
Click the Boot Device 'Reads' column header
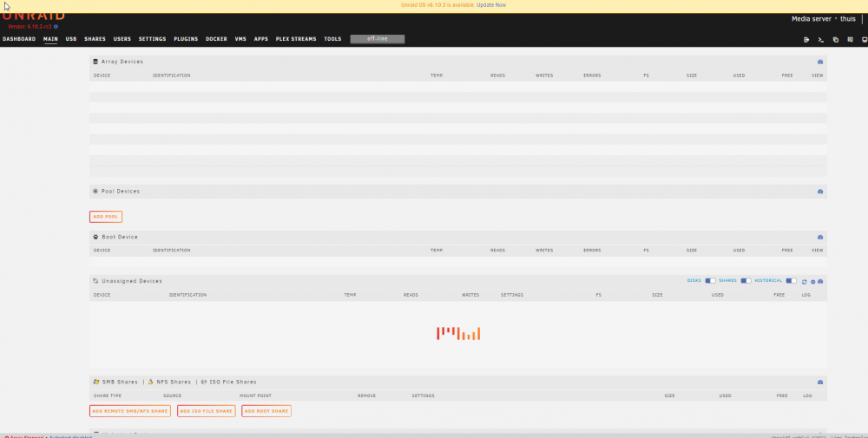pyautogui.click(x=497, y=250)
